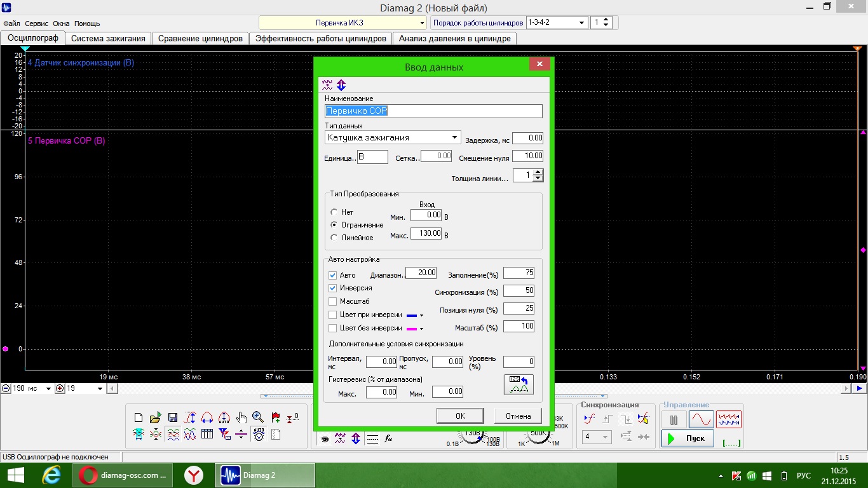The image size is (868, 488).
Task: Click the purple line divider icon
Action: pyautogui.click(x=241, y=434)
